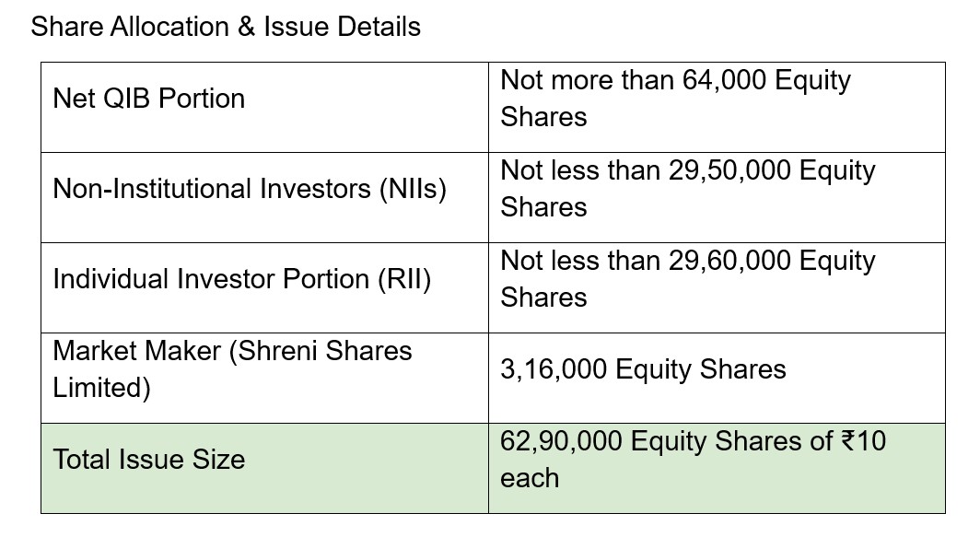
Task: Click the 'Not more than 64,000 Equity Shares' cell
Action: point(717,107)
